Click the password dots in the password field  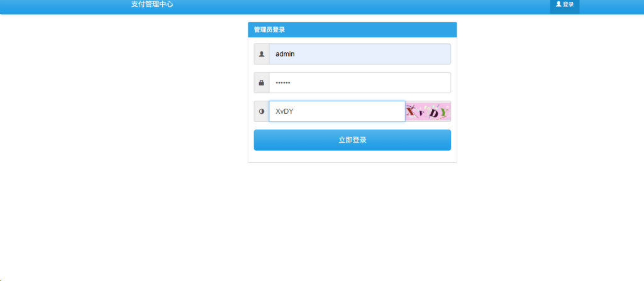pyautogui.click(x=283, y=83)
